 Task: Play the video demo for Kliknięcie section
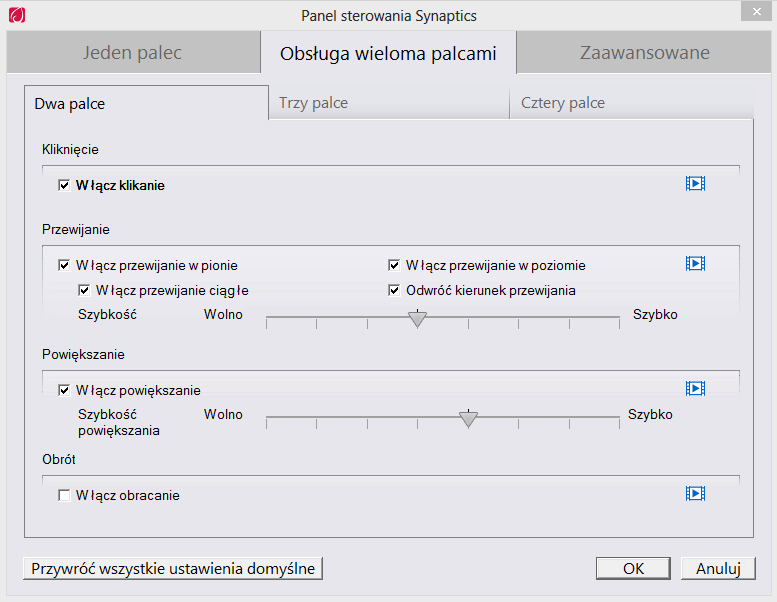click(695, 183)
